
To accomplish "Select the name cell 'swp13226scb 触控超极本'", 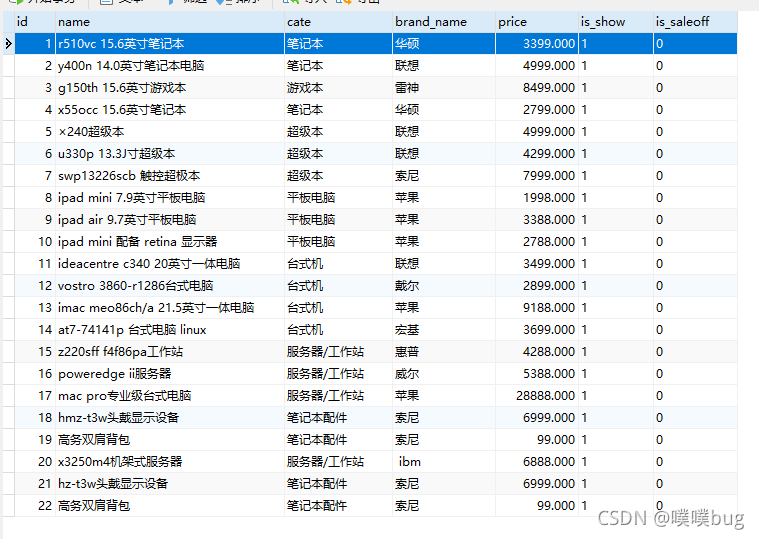I will pyautogui.click(x=169, y=176).
